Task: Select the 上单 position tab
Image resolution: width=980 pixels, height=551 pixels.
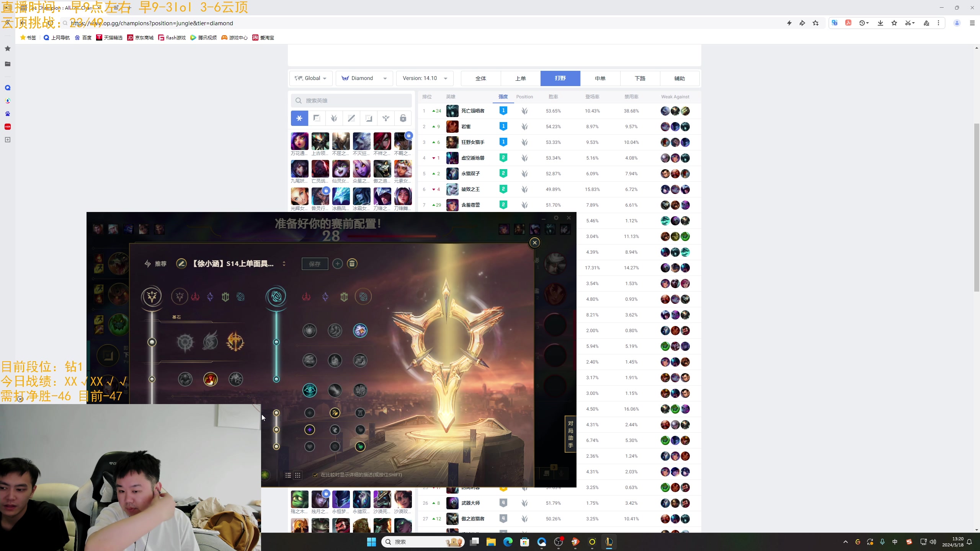Action: (521, 78)
